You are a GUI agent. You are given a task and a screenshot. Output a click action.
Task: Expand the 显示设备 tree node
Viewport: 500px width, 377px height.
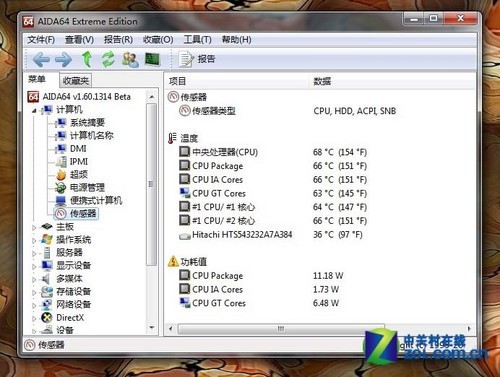pyautogui.click(x=34, y=266)
